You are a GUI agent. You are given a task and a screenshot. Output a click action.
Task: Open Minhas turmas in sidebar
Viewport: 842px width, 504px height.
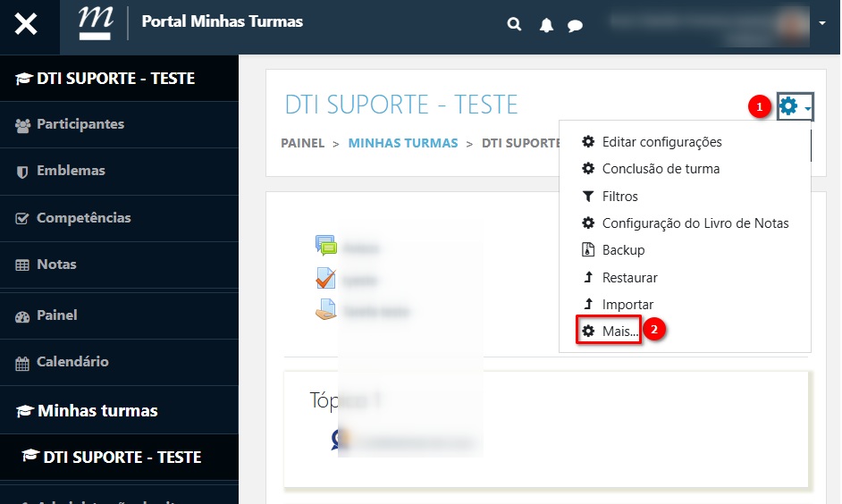(119, 410)
